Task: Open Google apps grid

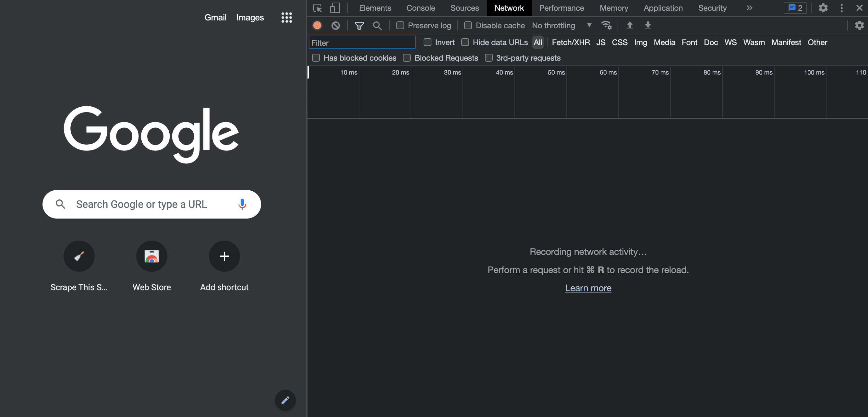Action: [x=286, y=18]
